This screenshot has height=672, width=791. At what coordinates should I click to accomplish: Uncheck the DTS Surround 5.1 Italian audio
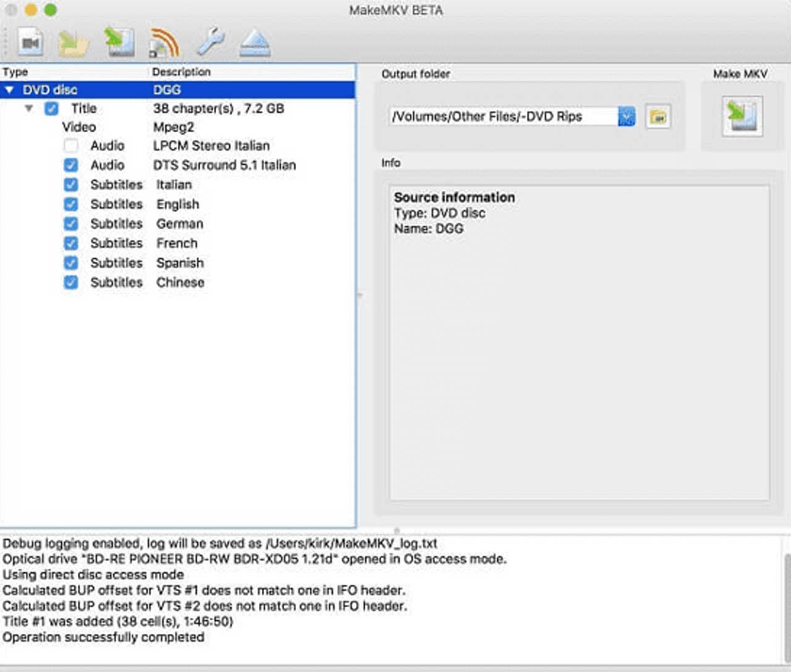click(x=71, y=165)
